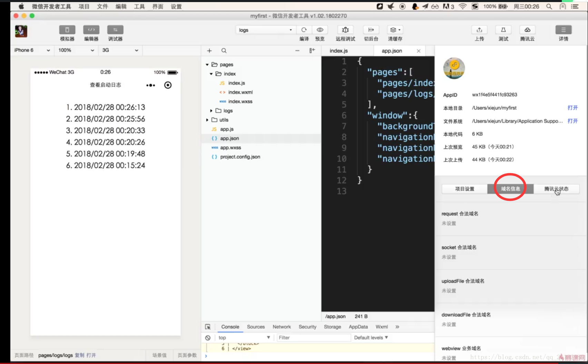Open the top context dropdown
The width and height of the screenshot is (588, 364).
click(244, 338)
